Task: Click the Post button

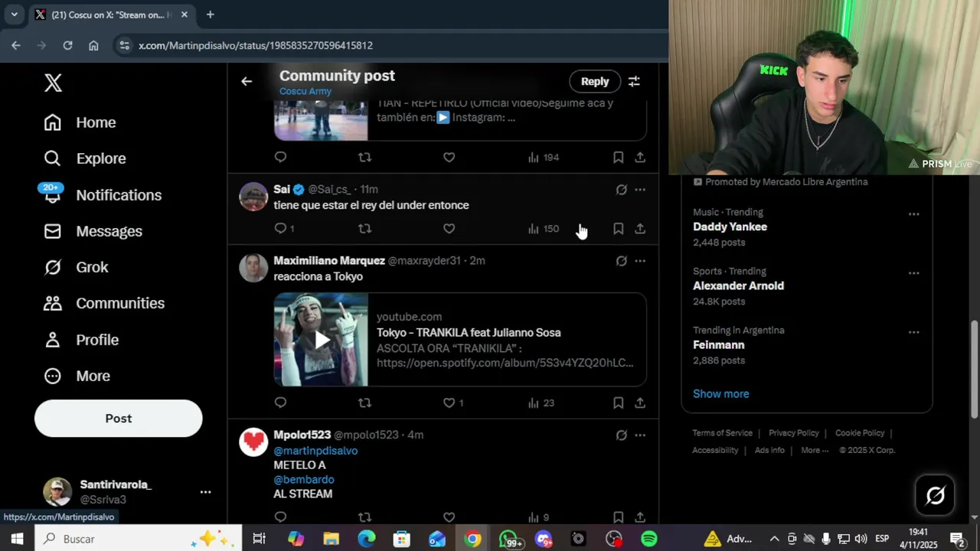Action: point(119,419)
